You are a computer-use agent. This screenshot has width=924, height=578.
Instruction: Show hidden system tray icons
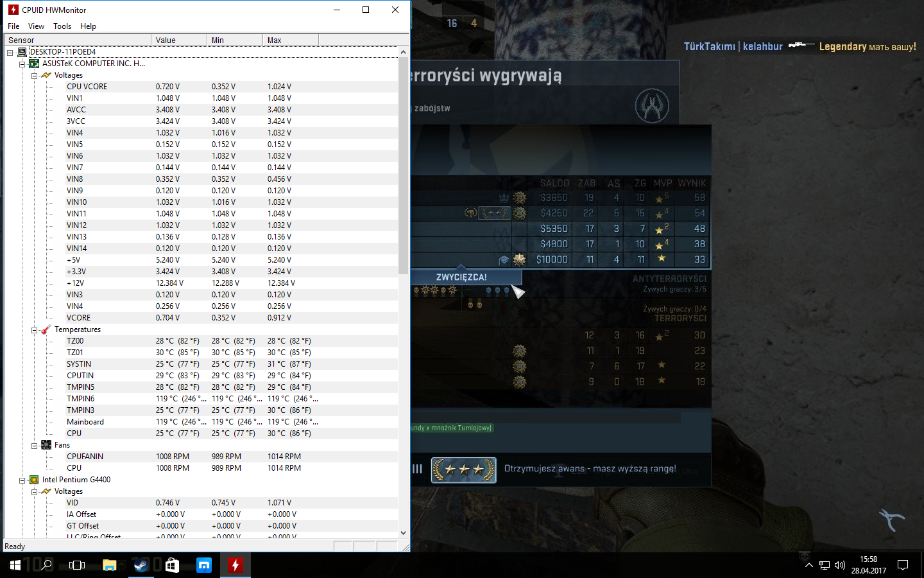click(809, 565)
